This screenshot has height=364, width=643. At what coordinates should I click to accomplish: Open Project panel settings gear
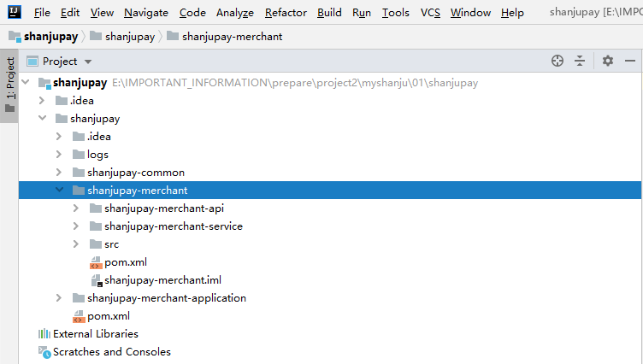608,61
